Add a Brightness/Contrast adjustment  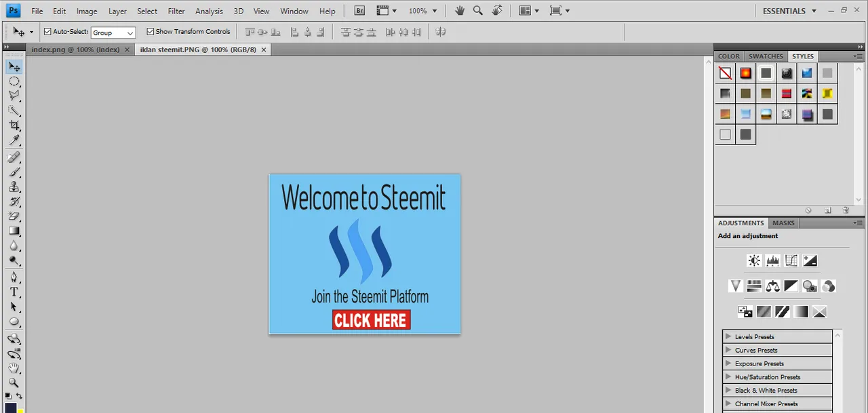(754, 260)
